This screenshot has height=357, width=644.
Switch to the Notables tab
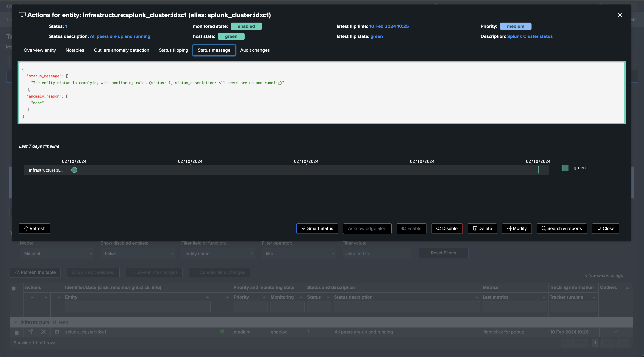click(75, 50)
